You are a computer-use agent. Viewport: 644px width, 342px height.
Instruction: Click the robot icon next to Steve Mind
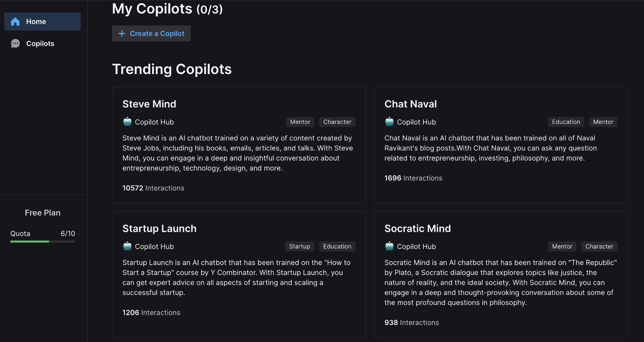[x=126, y=122]
